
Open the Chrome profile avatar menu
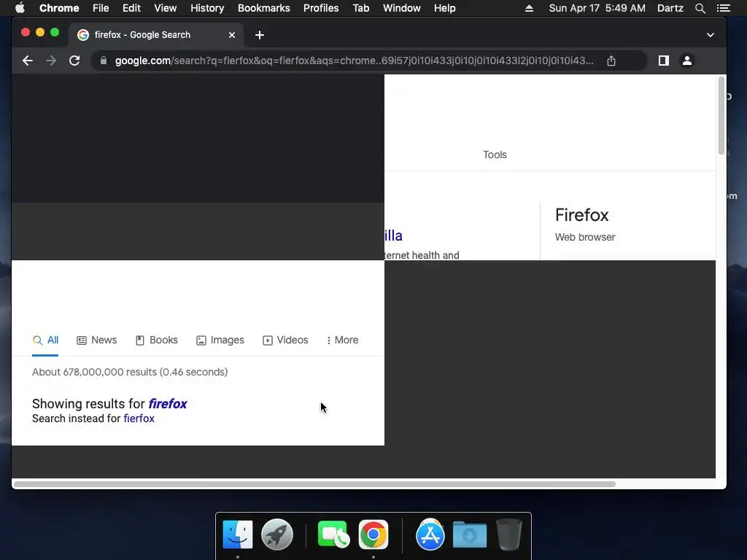(687, 61)
